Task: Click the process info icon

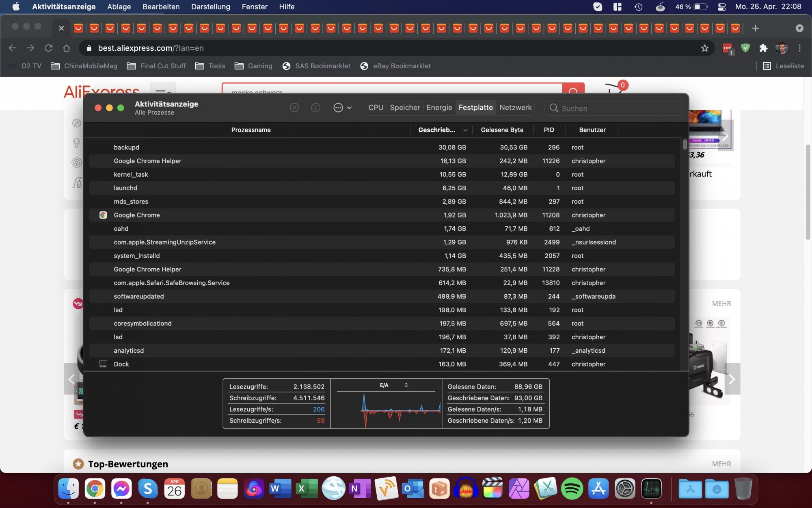Action: coord(315,108)
